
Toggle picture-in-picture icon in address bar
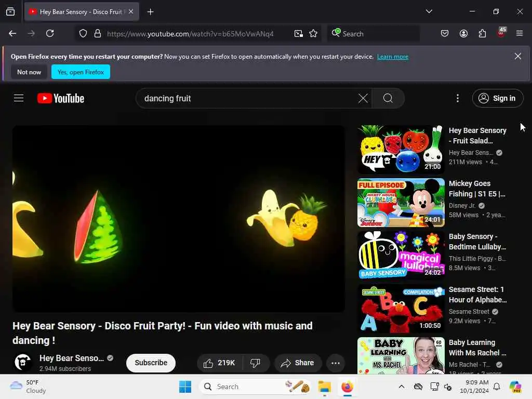[299, 33]
